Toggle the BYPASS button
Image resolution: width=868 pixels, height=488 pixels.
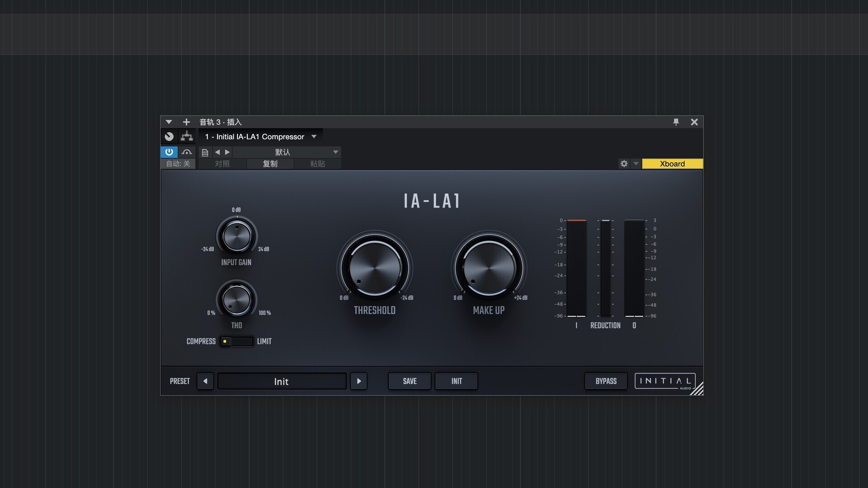click(x=606, y=381)
